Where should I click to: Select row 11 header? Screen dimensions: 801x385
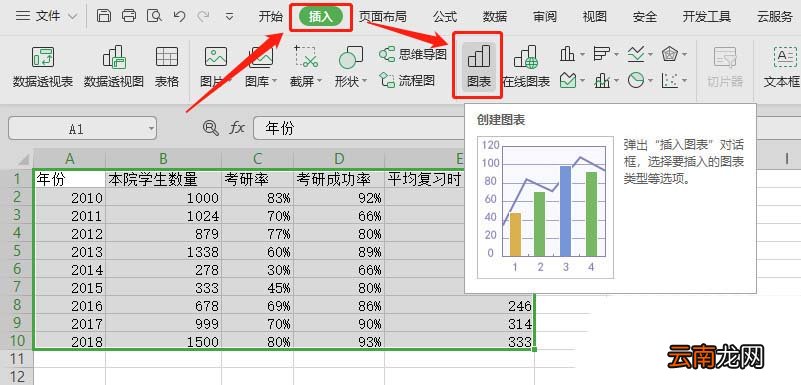[x=17, y=359]
